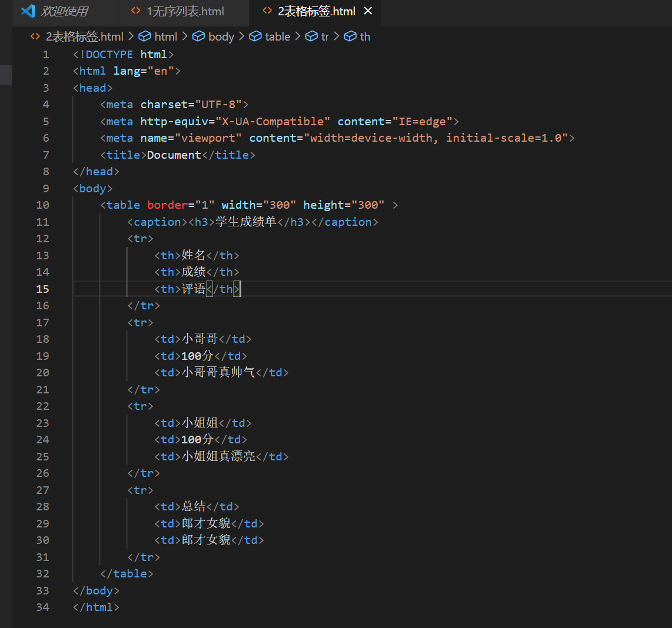Click the closing head tag on line 8
The width and height of the screenshot is (672, 628).
tap(96, 172)
